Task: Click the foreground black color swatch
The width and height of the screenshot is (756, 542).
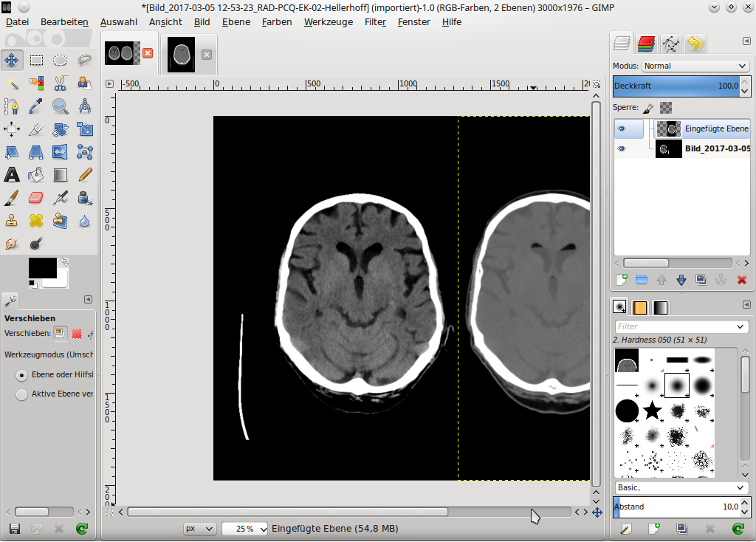Action: (42, 267)
